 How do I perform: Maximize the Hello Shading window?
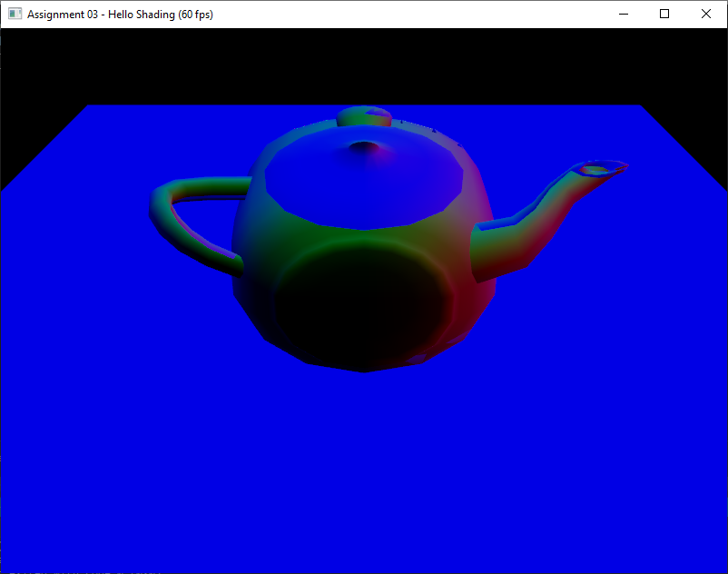point(664,14)
